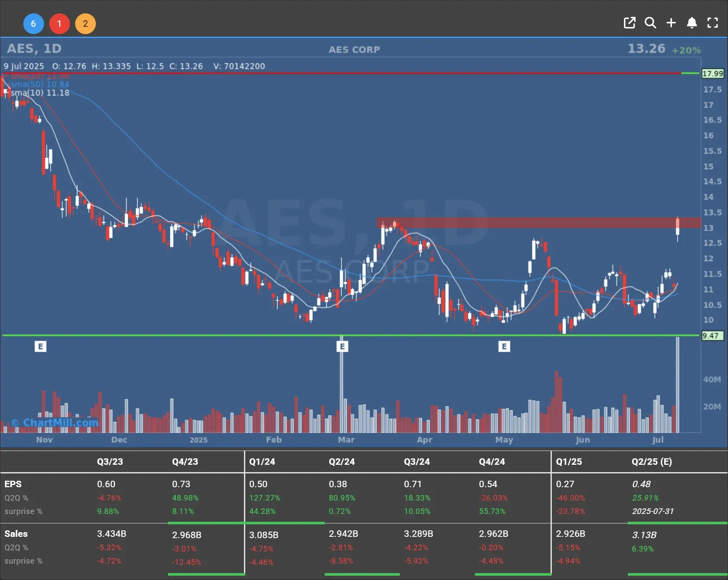Click the 9.47 support price label
The image size is (728, 580).
[x=712, y=336]
